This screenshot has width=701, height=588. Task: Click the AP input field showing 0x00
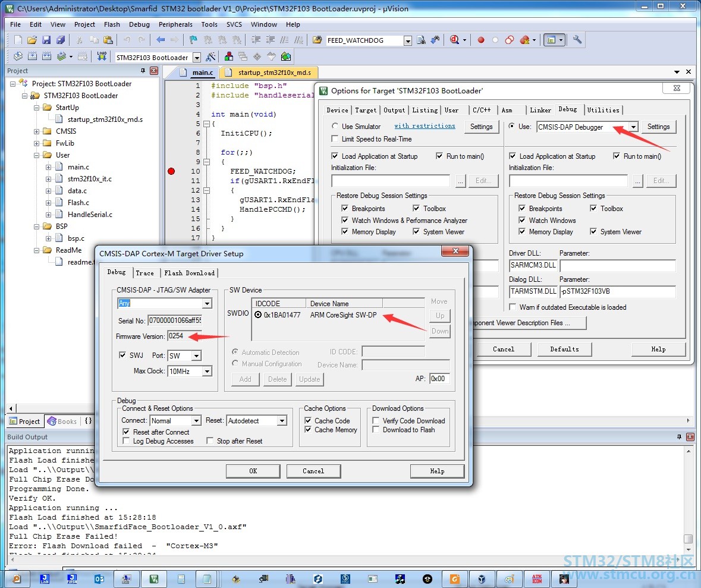[x=439, y=379]
